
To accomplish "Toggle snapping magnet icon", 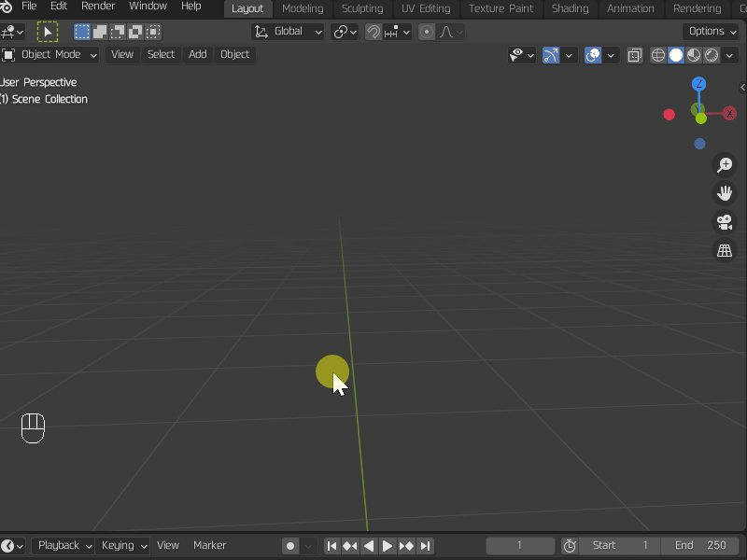I will click(373, 32).
